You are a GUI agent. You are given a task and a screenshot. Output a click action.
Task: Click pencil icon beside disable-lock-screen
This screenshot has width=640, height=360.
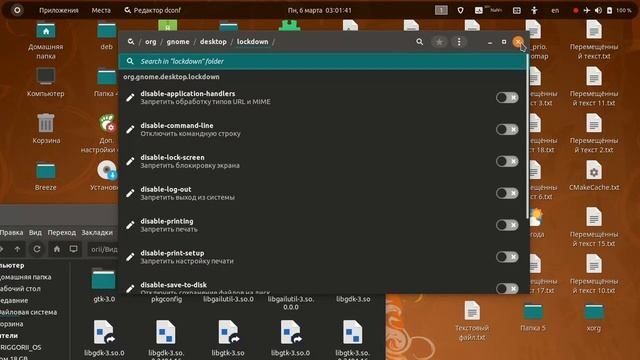pos(130,161)
